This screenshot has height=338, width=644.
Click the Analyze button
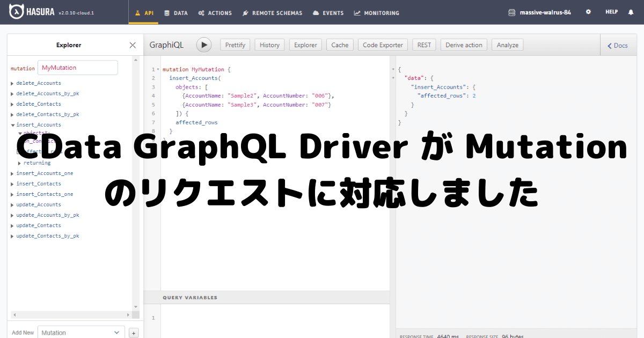(x=507, y=45)
